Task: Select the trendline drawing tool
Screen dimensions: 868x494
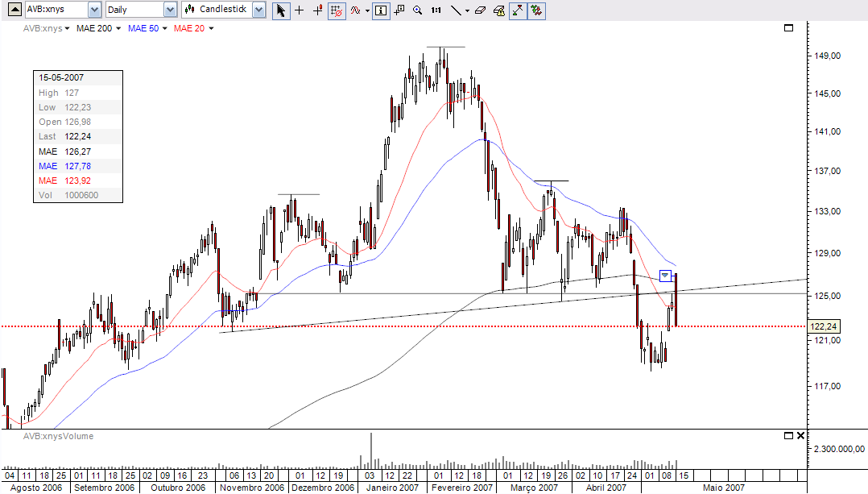Action: 455,10
